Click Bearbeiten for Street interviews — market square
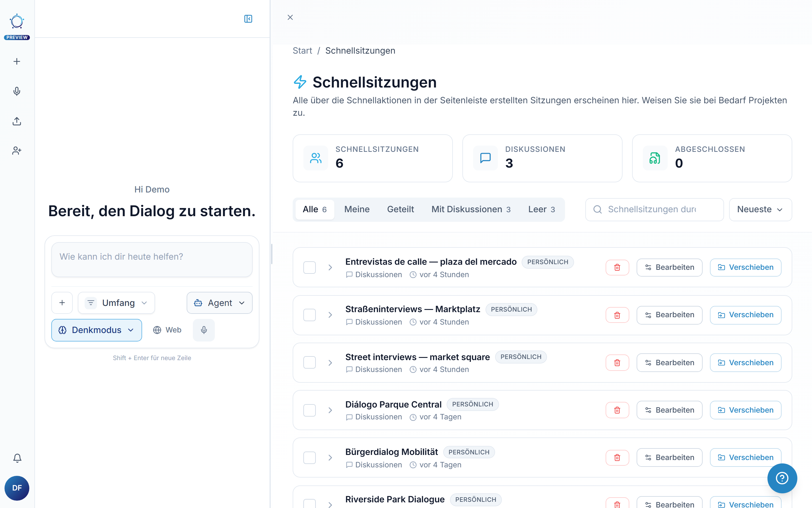 tap(669, 363)
